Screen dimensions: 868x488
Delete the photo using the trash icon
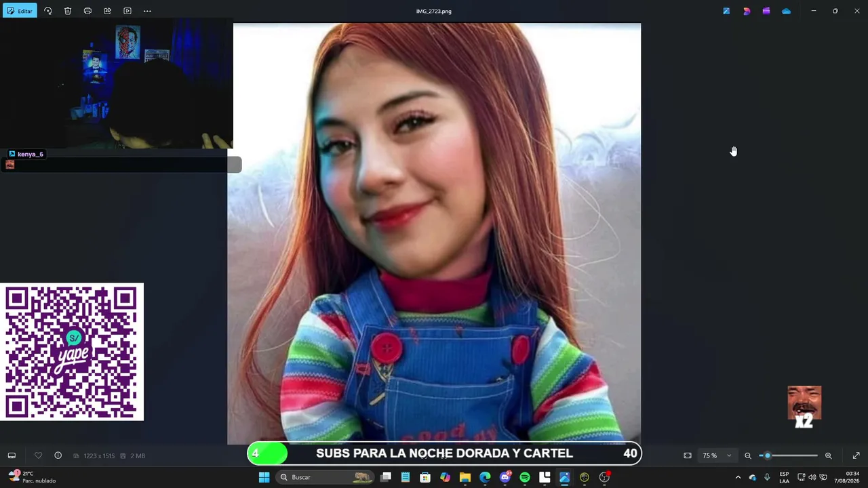(x=68, y=11)
